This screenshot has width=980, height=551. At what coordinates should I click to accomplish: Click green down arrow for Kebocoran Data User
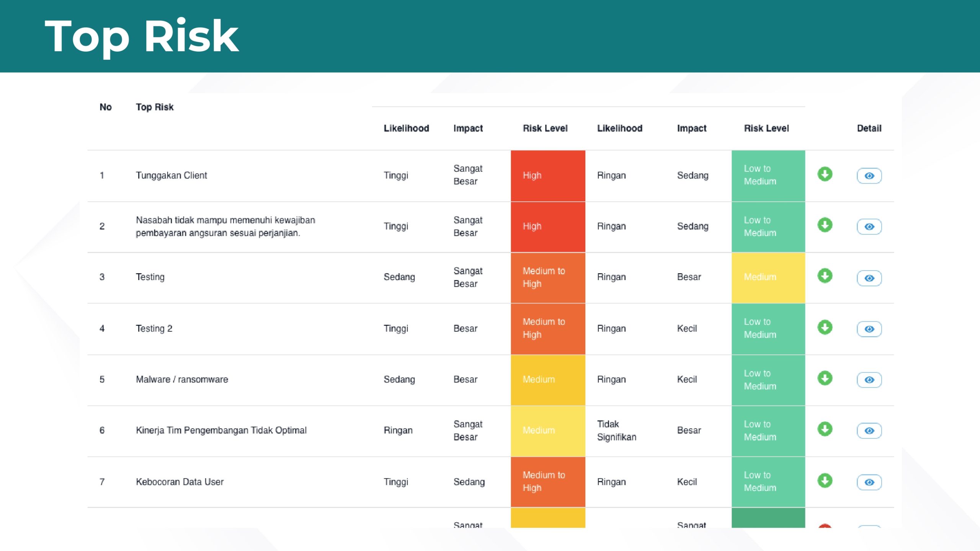tap(825, 481)
